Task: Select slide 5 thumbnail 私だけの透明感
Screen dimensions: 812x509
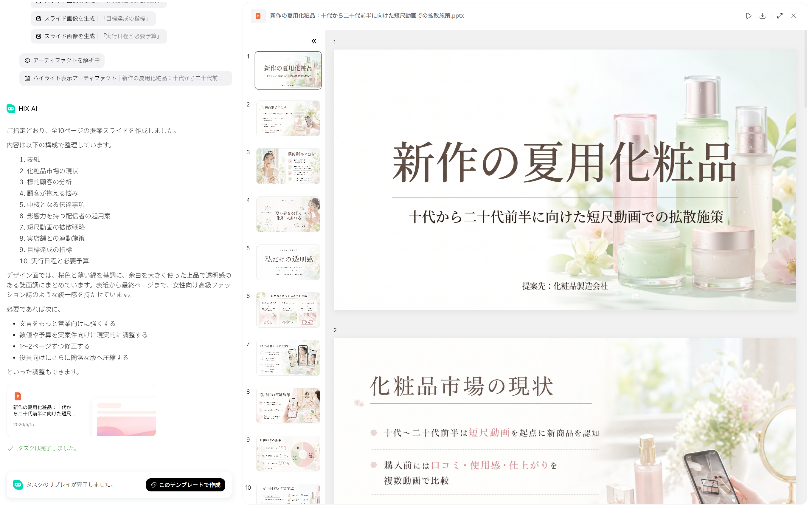Action: point(288,262)
